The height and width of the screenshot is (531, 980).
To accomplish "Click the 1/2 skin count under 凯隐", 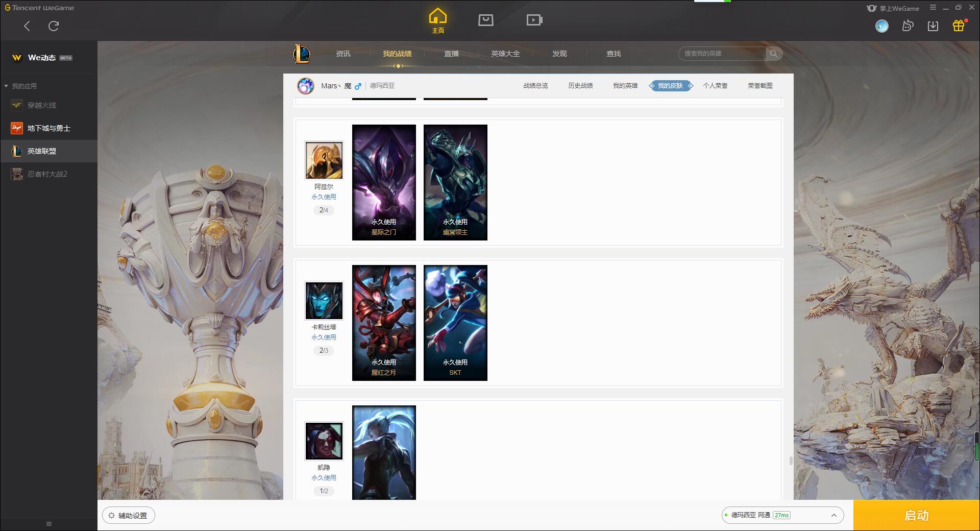I will [x=324, y=491].
